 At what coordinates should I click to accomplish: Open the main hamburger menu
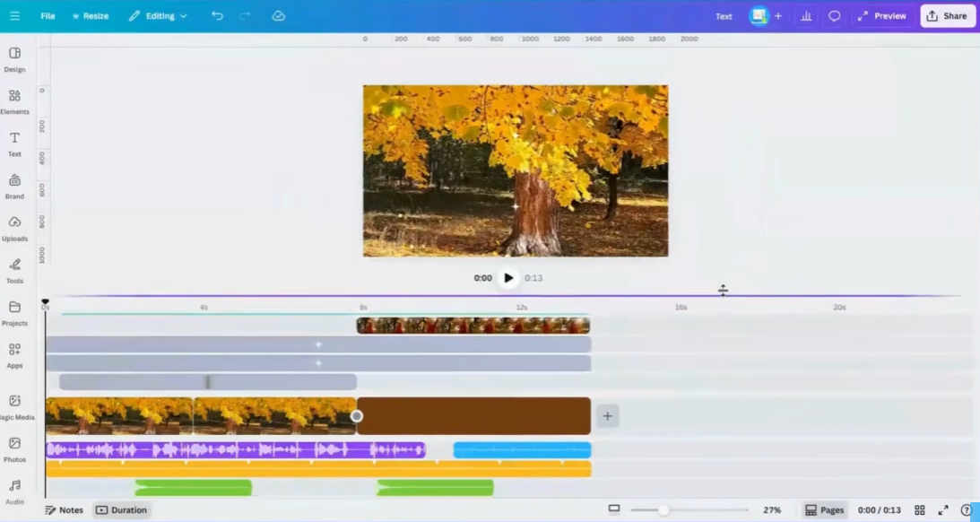14,15
